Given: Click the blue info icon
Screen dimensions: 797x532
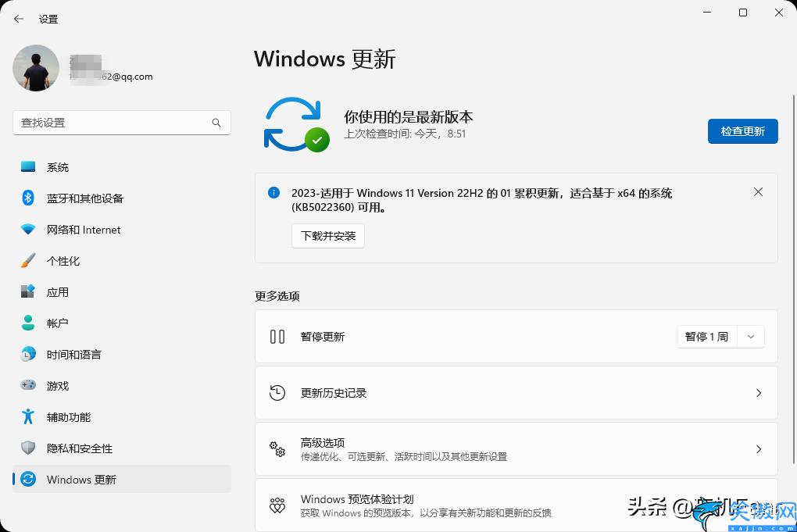Looking at the screenshot, I should (x=273, y=193).
